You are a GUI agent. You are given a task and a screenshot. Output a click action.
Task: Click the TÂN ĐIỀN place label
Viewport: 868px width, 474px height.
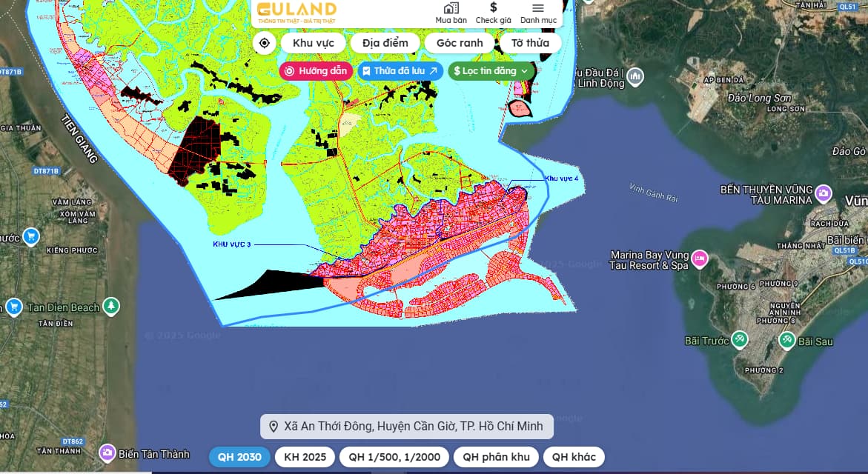[x=56, y=324]
